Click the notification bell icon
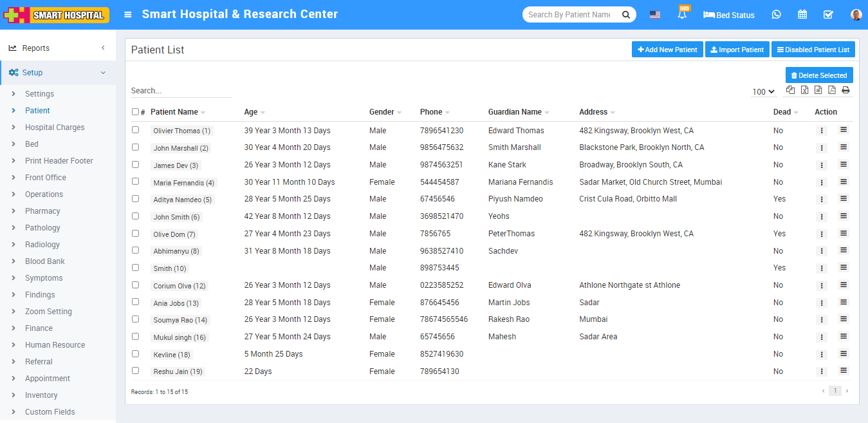Image resolution: width=868 pixels, height=423 pixels. 681,15
